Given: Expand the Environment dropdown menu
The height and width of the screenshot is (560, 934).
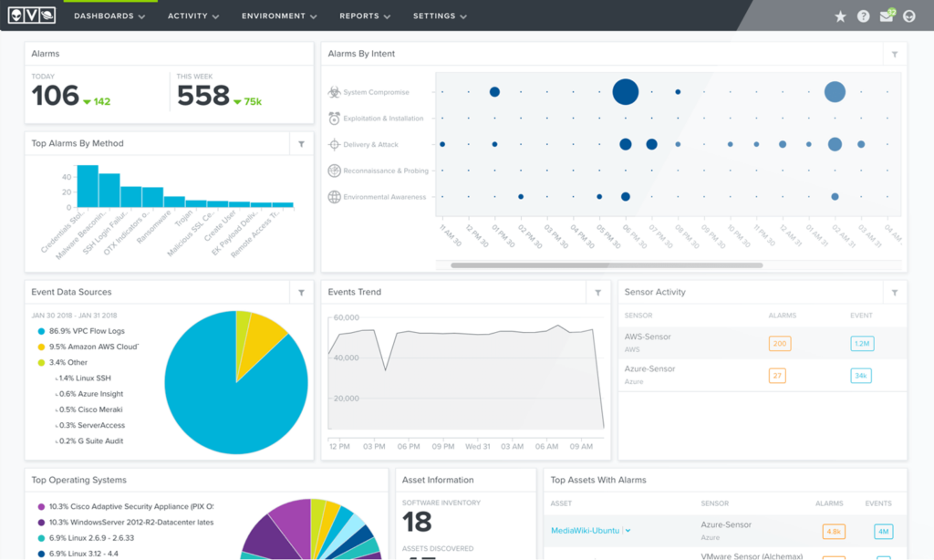Looking at the screenshot, I should (279, 16).
